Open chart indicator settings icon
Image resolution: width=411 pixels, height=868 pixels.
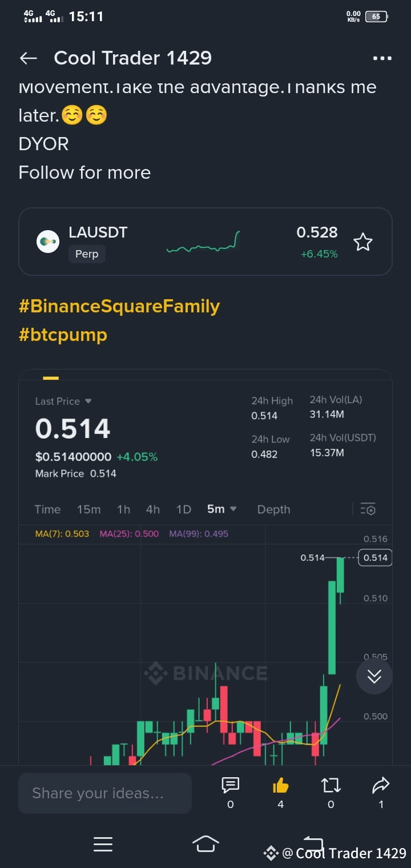tap(368, 509)
